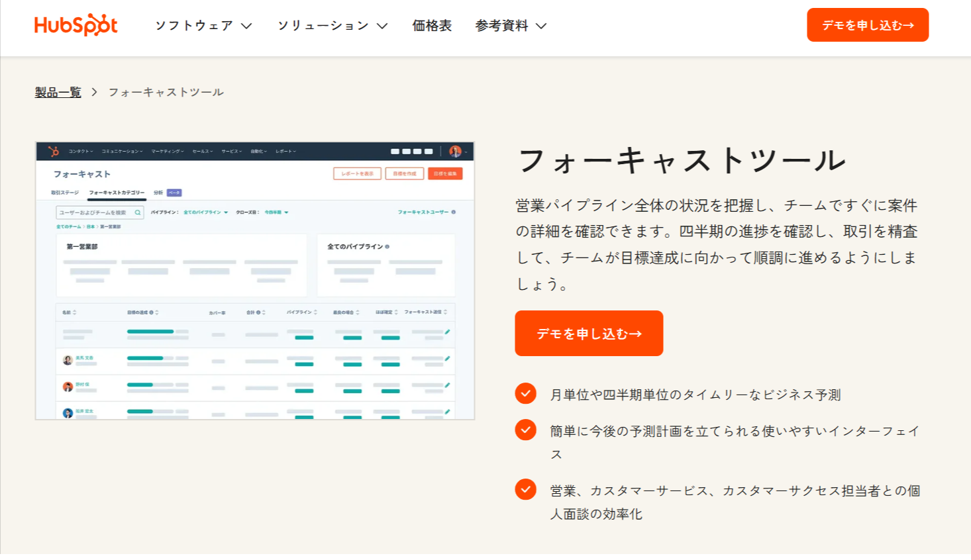The height and width of the screenshot is (560, 971).
Task: Click the デモを申し込む button
Action: (x=589, y=333)
